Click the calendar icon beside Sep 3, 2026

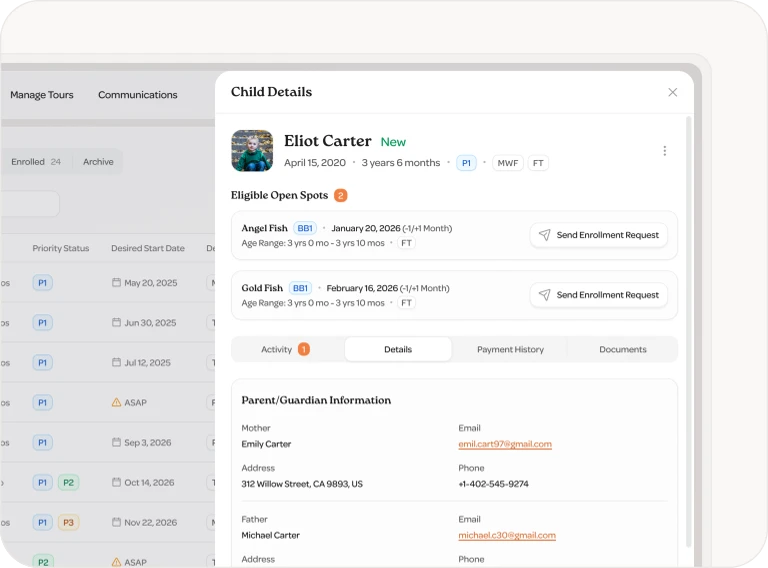click(x=116, y=442)
